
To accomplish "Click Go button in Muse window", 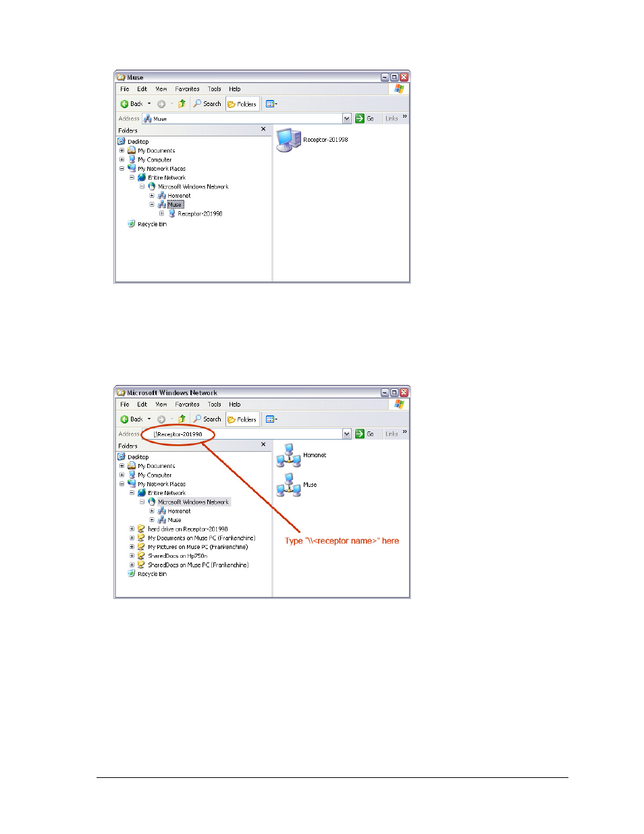I will pos(365,119).
